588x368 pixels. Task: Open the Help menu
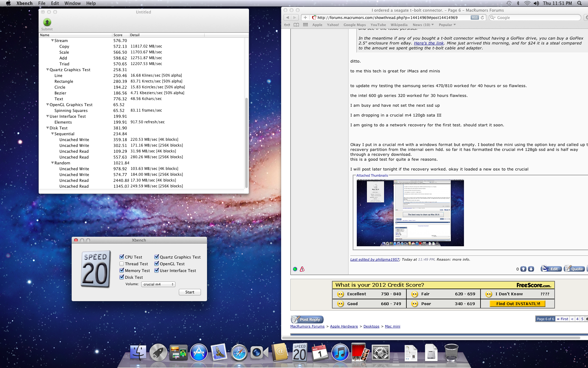coord(91,3)
